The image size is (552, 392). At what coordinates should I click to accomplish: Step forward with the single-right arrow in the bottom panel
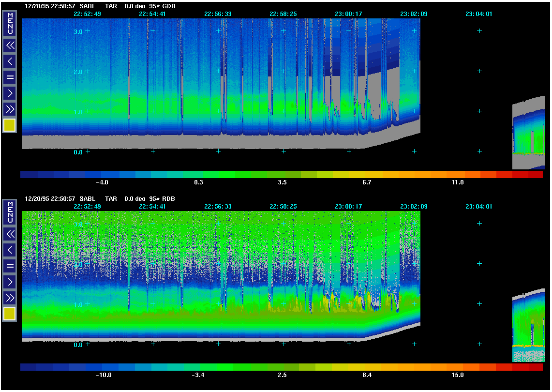(10, 281)
